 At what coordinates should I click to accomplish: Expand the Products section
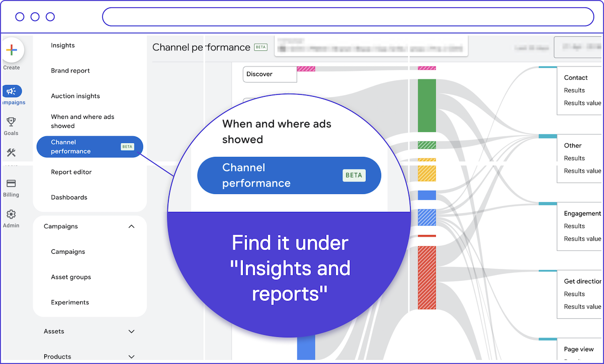coord(131,356)
